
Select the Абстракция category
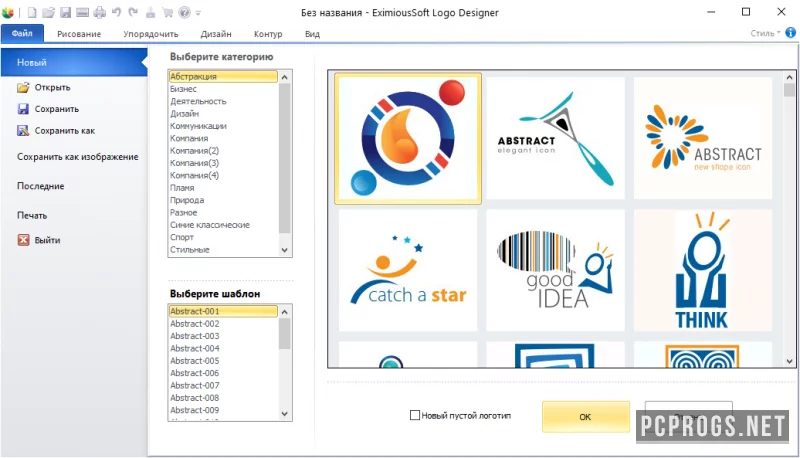click(223, 77)
